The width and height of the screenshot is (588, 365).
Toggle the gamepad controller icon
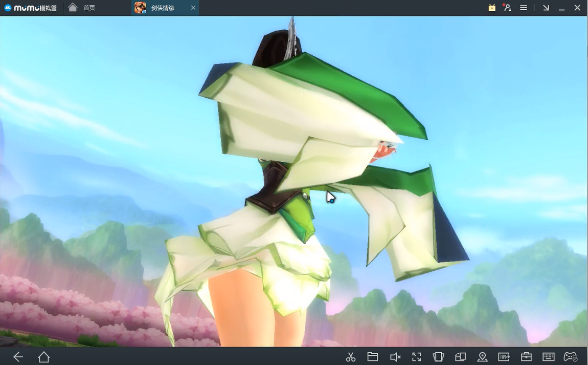pyautogui.click(x=571, y=357)
